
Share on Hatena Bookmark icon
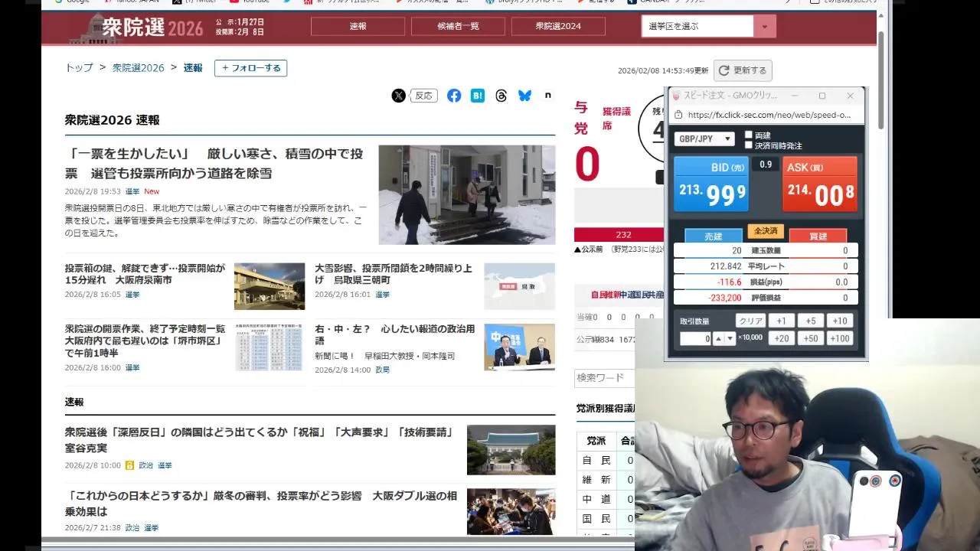tap(478, 96)
